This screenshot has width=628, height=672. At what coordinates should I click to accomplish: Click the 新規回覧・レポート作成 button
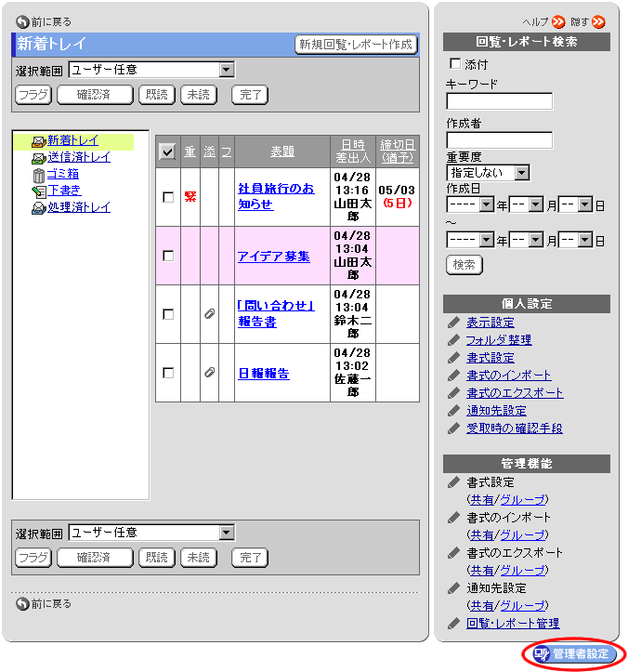point(356,44)
